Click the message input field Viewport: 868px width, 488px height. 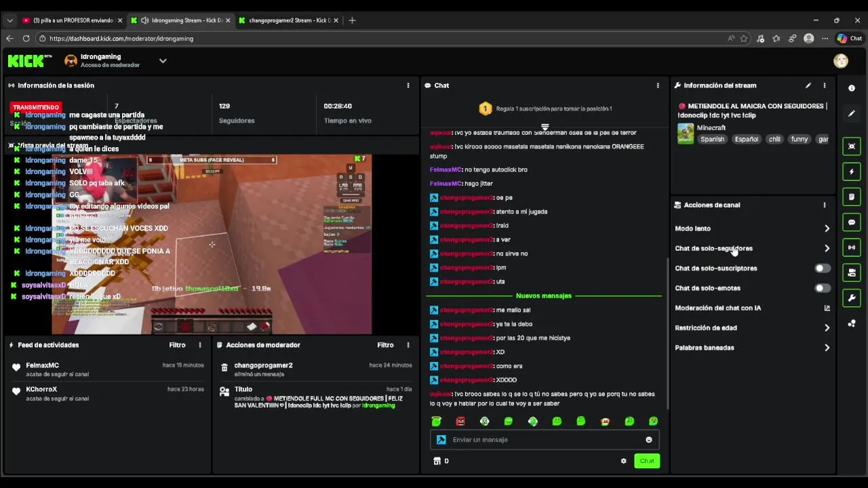[x=545, y=440]
